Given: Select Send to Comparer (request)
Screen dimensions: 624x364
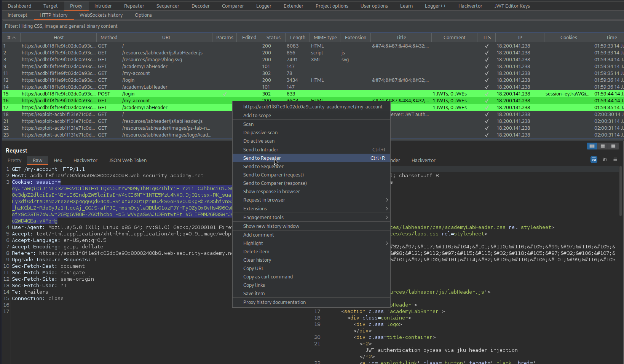Looking at the screenshot, I should click(311, 175).
